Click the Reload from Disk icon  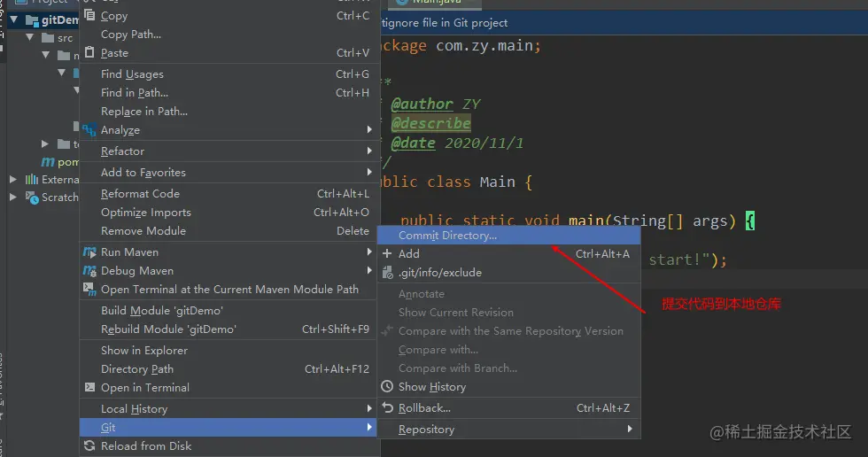coord(89,445)
